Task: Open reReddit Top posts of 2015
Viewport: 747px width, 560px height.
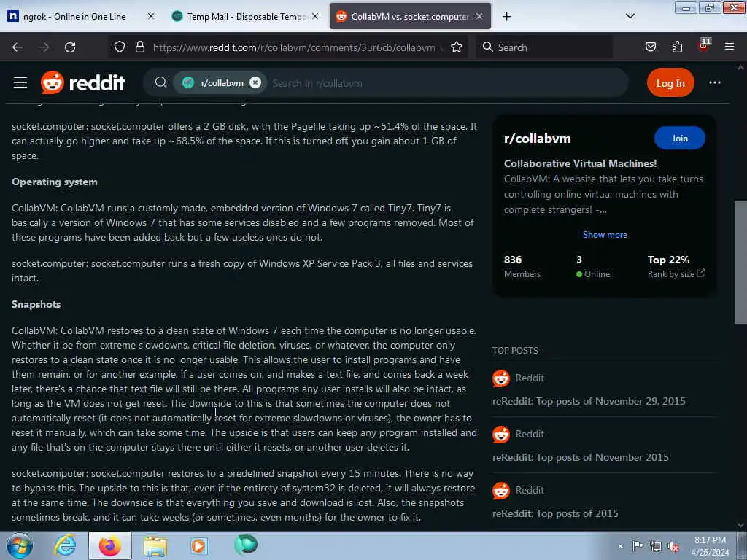Action: (x=555, y=513)
